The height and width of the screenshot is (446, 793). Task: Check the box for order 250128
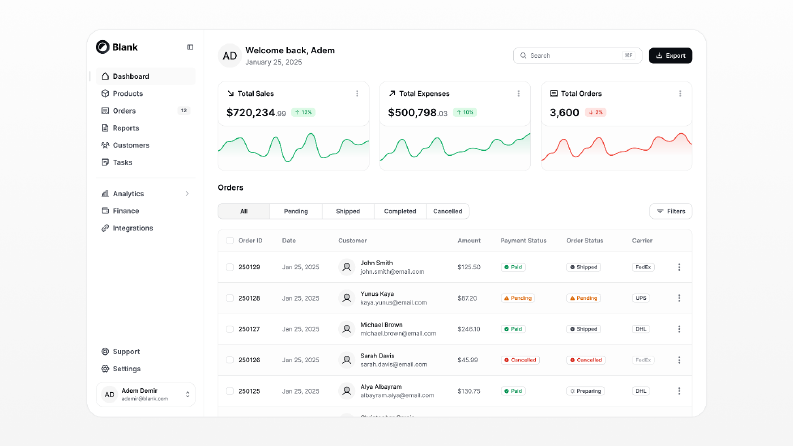point(230,298)
